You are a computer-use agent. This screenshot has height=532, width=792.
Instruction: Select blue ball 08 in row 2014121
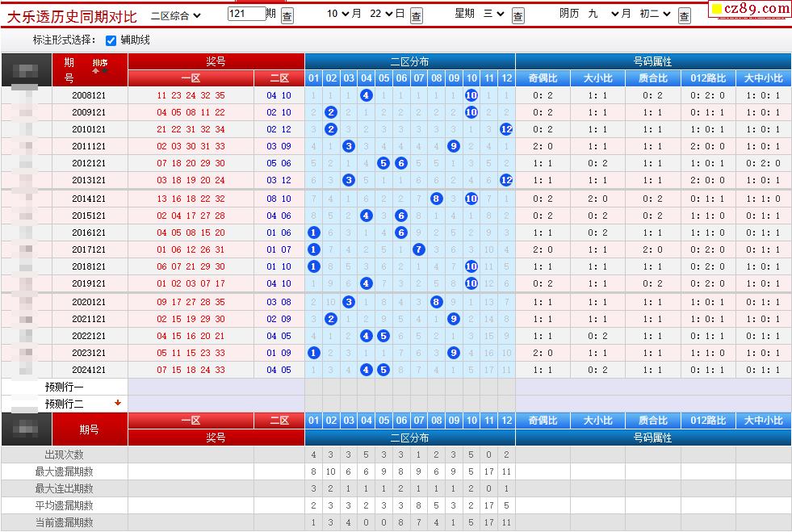tap(436, 199)
